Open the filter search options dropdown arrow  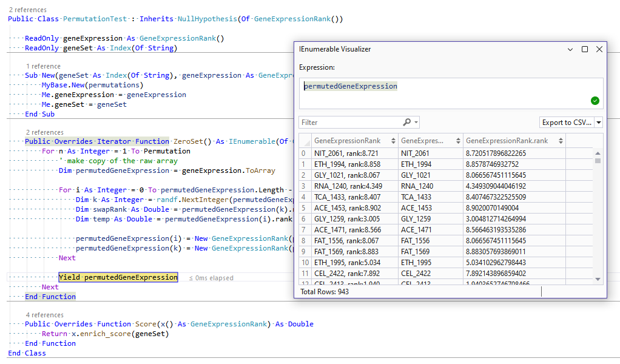(x=415, y=123)
